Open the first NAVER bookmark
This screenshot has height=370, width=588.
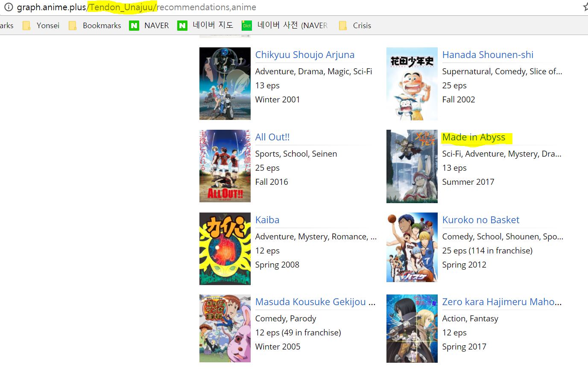coord(149,26)
